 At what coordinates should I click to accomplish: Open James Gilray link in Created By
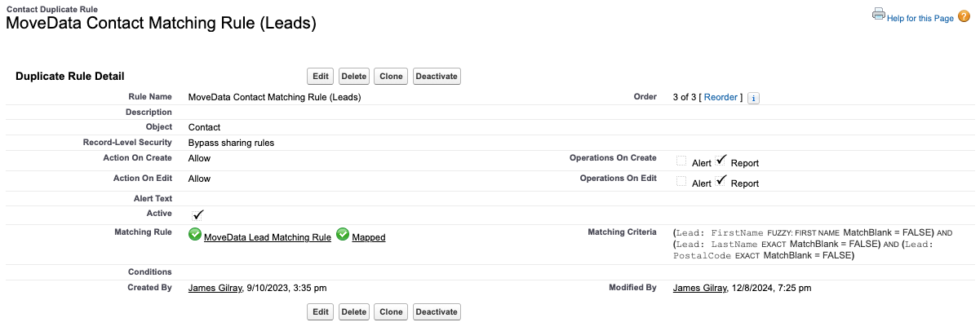(x=215, y=288)
